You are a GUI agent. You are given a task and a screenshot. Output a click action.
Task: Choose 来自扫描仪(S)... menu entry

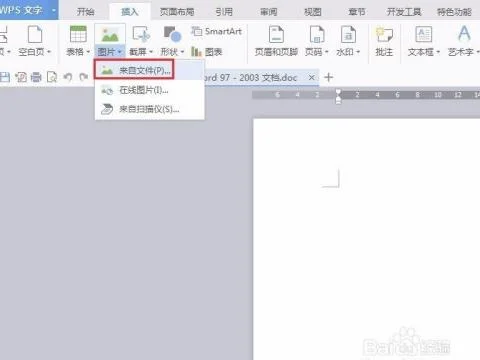(149, 109)
